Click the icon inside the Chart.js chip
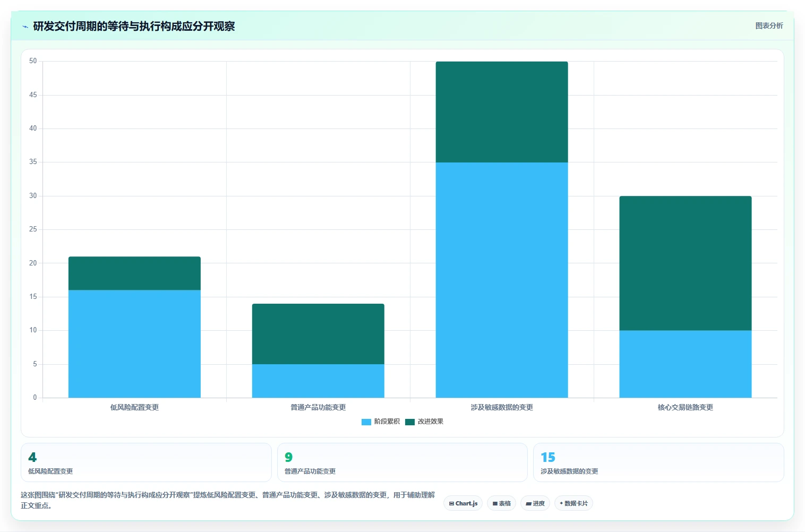The width and height of the screenshot is (805, 532). coord(451,503)
